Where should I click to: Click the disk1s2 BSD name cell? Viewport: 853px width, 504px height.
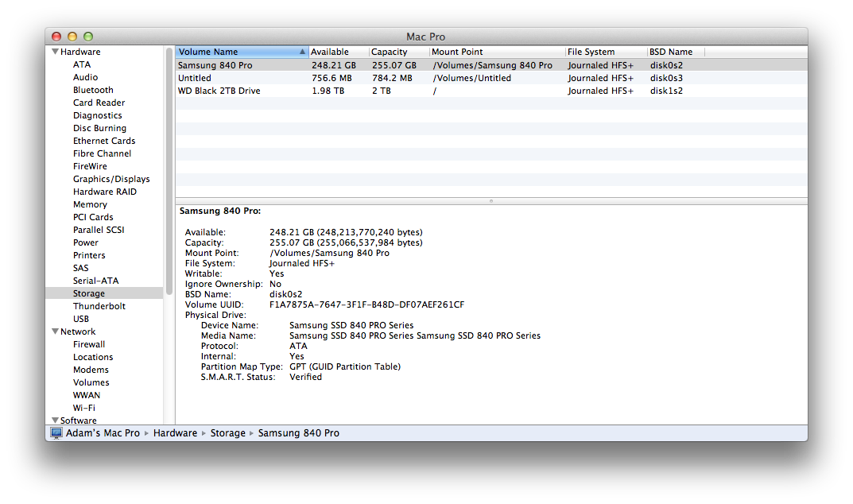point(666,91)
